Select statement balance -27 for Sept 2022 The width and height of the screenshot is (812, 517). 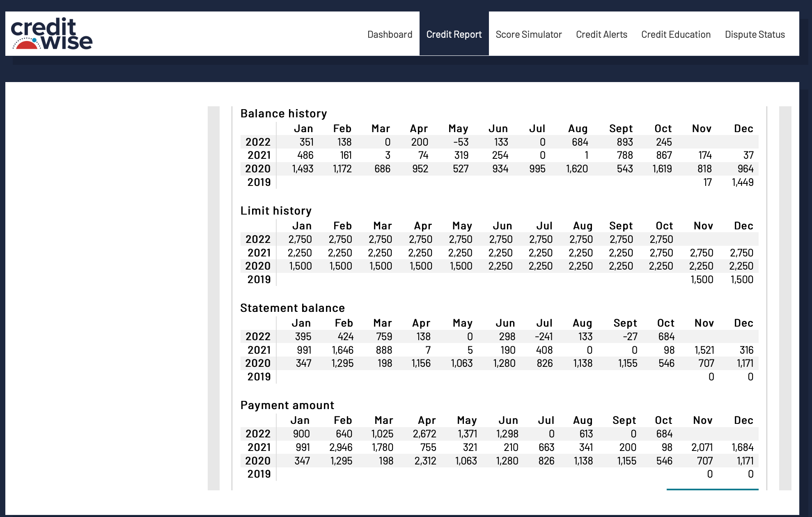pyautogui.click(x=630, y=336)
